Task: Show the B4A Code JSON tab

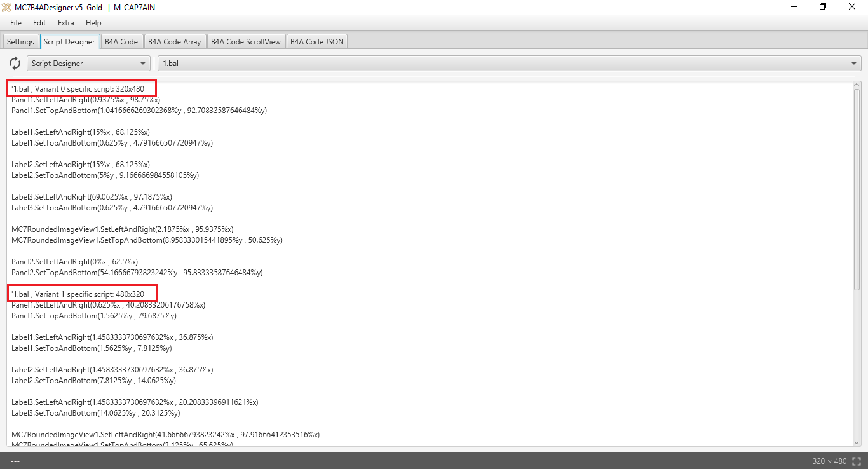Action: (x=316, y=42)
